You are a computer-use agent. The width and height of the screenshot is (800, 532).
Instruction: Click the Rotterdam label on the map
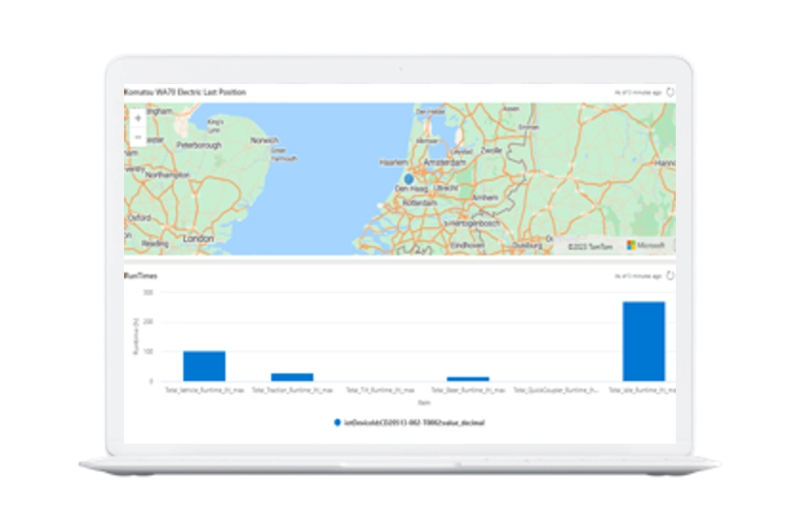click(x=420, y=203)
